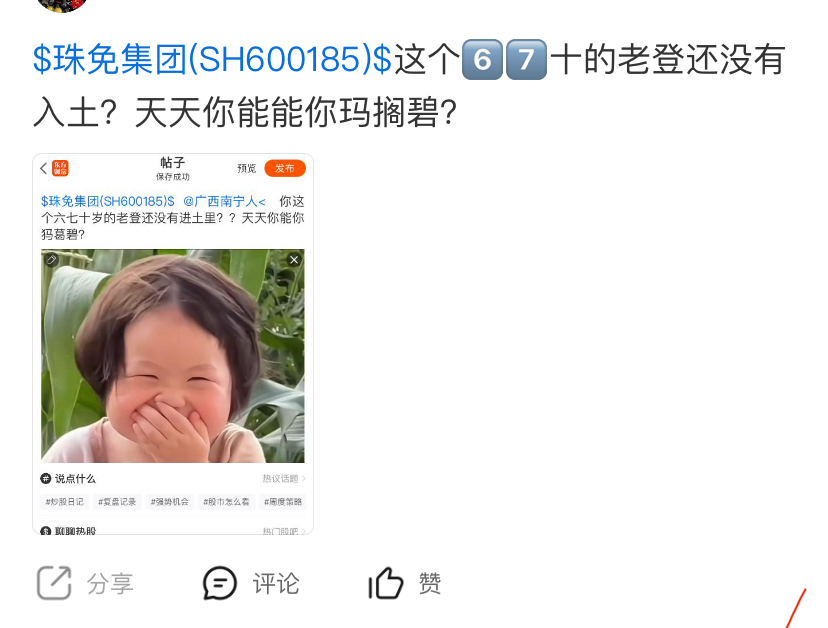Viewport: 828px width, 628px height.
Task: Tap the image edit pencil icon
Action: [x=51, y=259]
